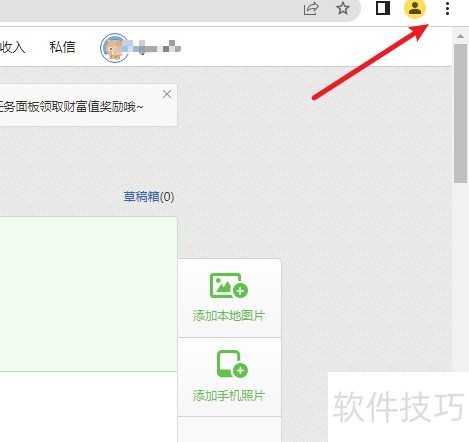469x442 pixels.
Task: Open the 草稿箱(0) drafts link
Action: (149, 197)
